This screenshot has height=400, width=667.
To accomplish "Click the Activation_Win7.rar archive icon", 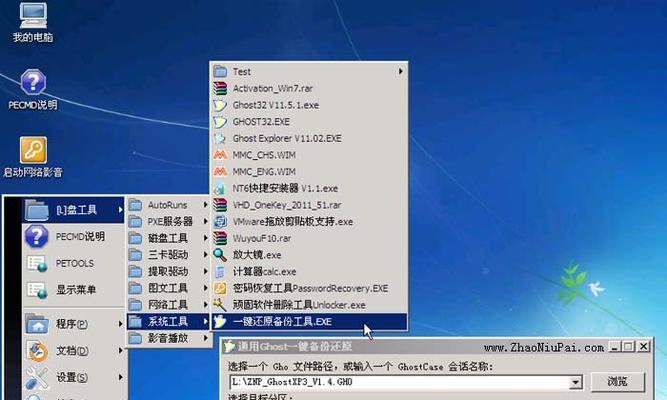I will 220,88.
